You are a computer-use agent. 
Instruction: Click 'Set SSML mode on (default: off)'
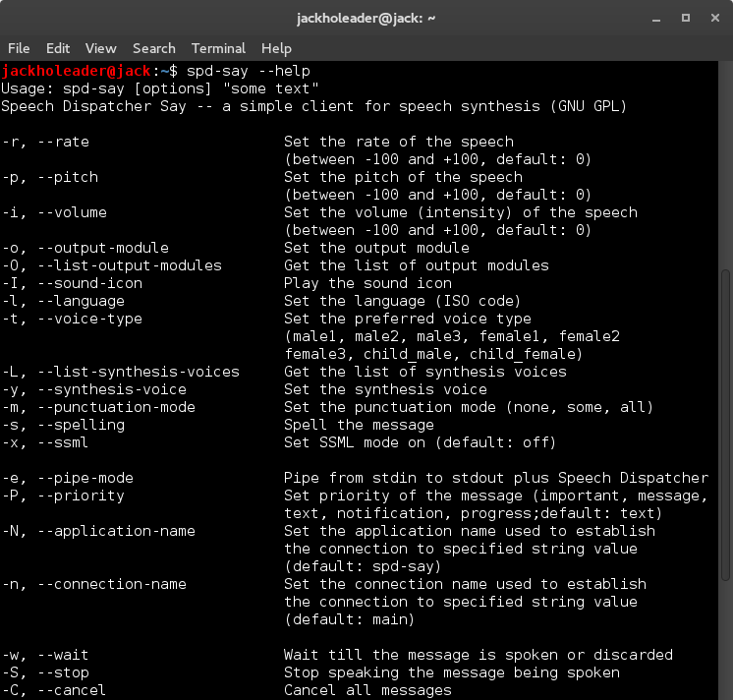pyautogui.click(x=420, y=442)
